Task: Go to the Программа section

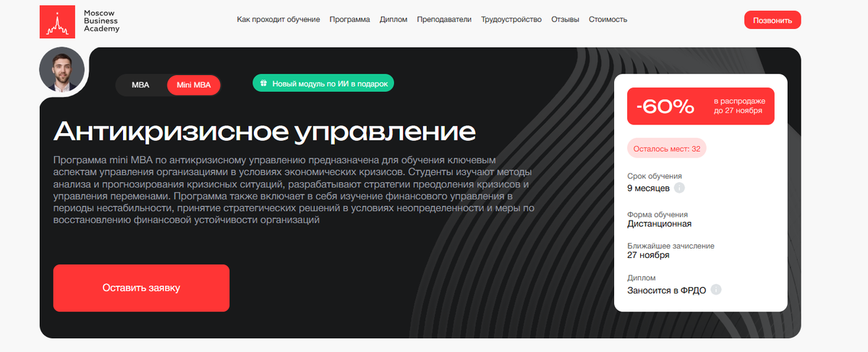Action: click(x=349, y=20)
